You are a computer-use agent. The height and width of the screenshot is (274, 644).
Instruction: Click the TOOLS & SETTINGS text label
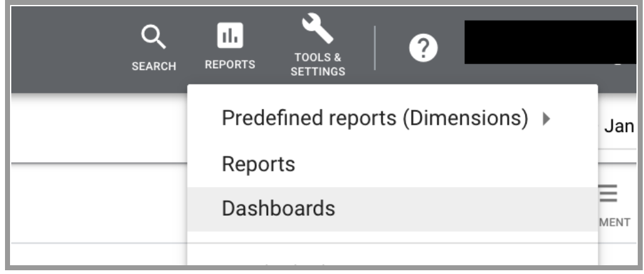pos(318,64)
